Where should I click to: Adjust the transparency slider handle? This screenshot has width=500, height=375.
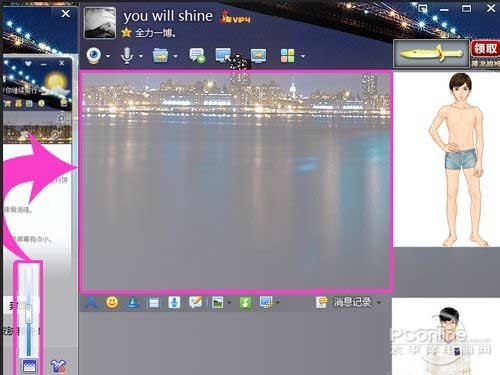click(29, 313)
